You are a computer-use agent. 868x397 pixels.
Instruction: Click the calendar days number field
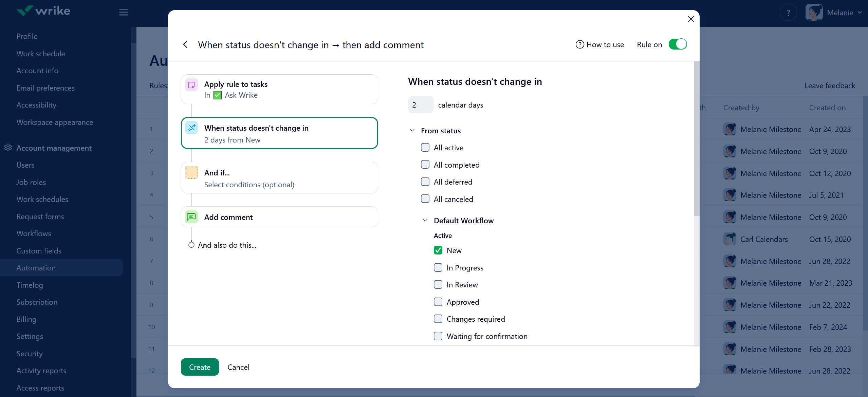point(421,105)
